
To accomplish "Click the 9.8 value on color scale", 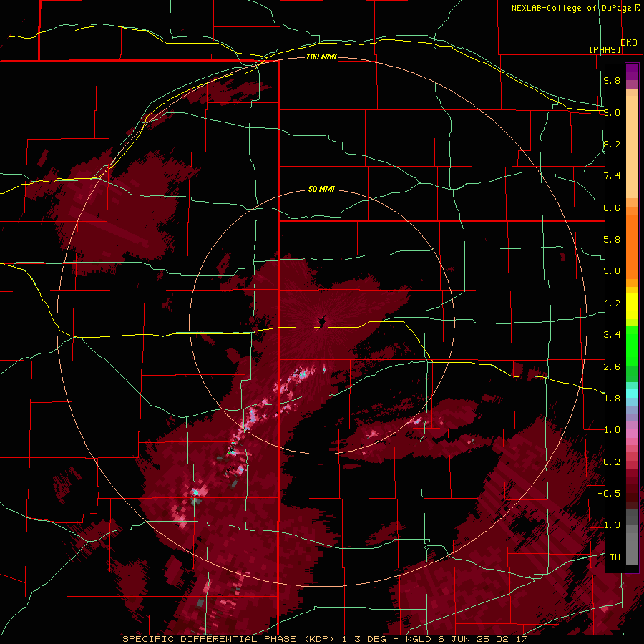I will point(612,80).
